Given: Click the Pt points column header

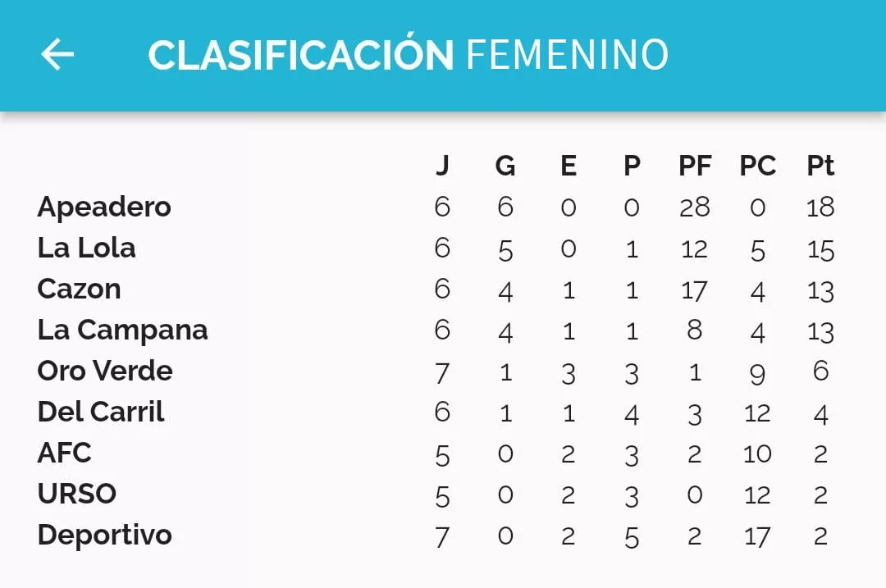Looking at the screenshot, I should click(820, 166).
